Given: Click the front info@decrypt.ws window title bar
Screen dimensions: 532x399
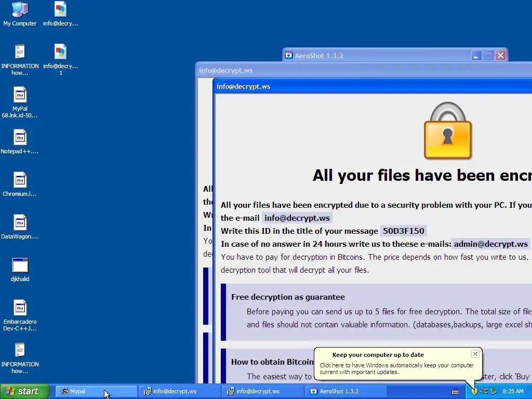Looking at the screenshot, I should pos(373,87).
